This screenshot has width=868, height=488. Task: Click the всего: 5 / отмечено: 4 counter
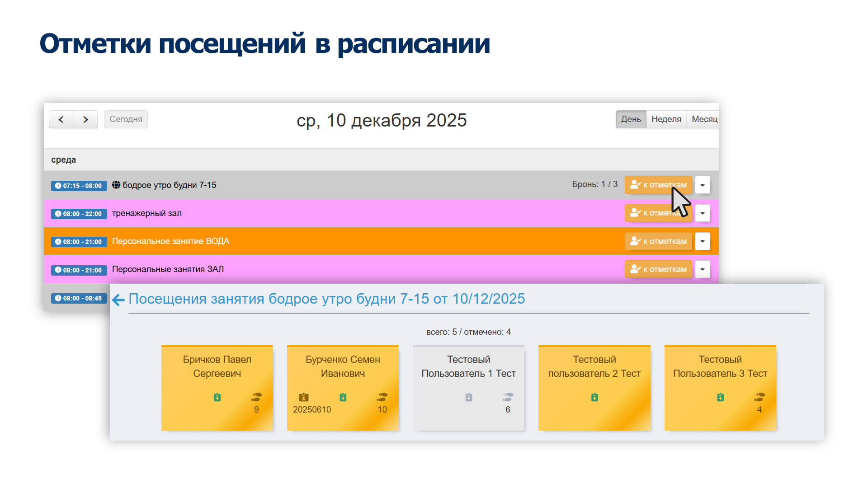pos(468,332)
